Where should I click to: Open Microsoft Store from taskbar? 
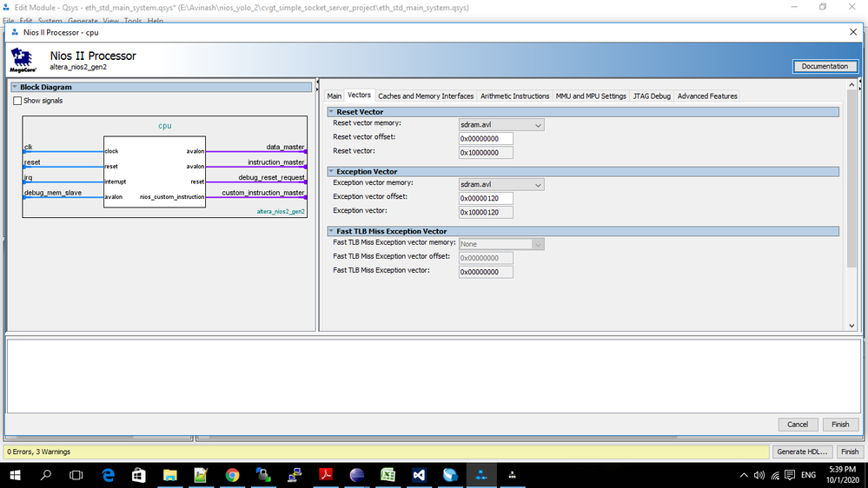(138, 475)
